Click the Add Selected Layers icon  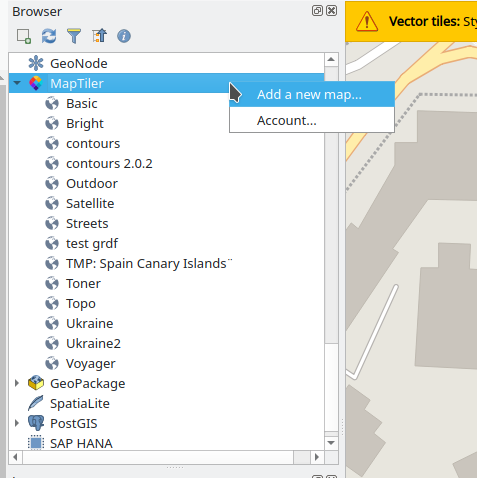[x=24, y=36]
